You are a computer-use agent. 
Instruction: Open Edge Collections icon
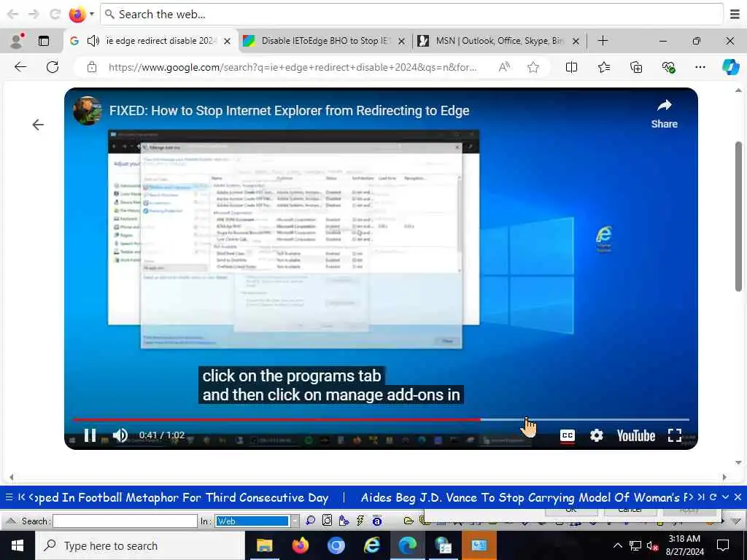click(x=636, y=67)
